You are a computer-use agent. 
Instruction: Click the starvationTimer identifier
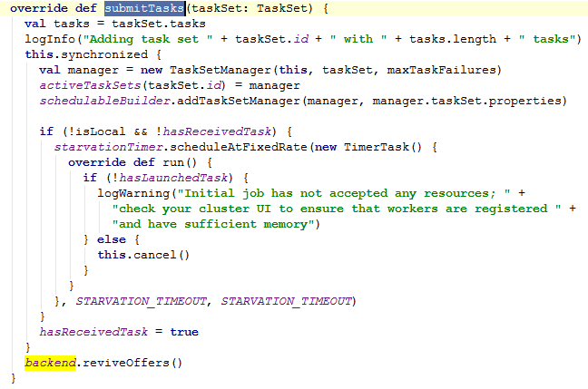[108, 147]
